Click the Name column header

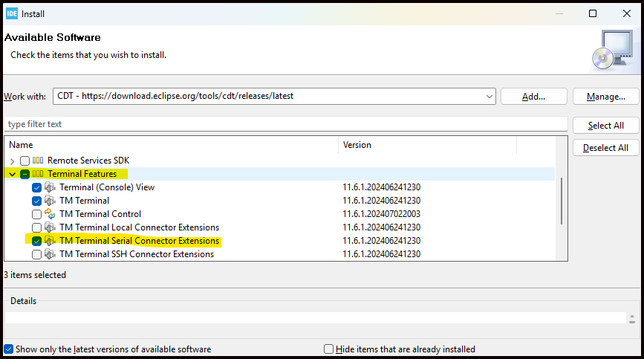tap(172, 145)
